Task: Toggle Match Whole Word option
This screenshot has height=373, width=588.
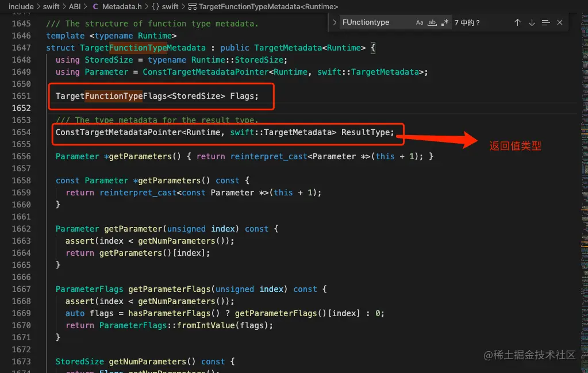Action: tap(432, 22)
